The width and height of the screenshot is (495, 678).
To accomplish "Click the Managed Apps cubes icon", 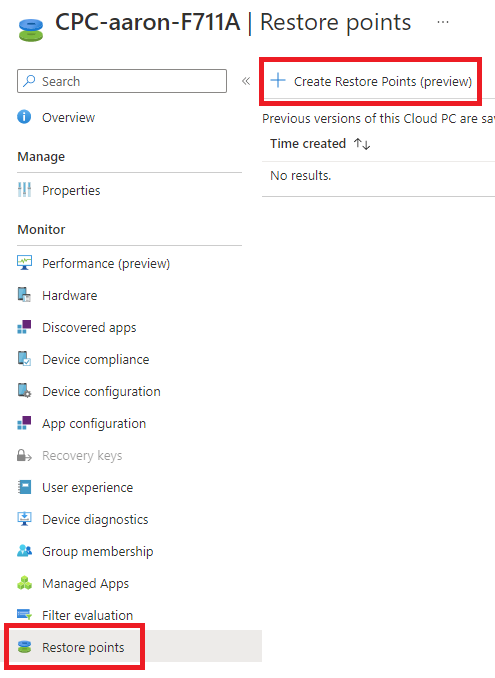I will point(24,583).
